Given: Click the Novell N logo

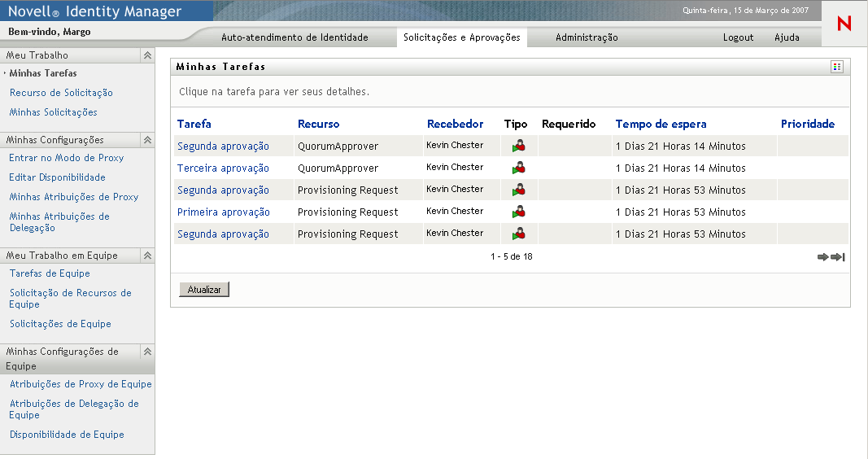Looking at the screenshot, I should click(x=844, y=24).
